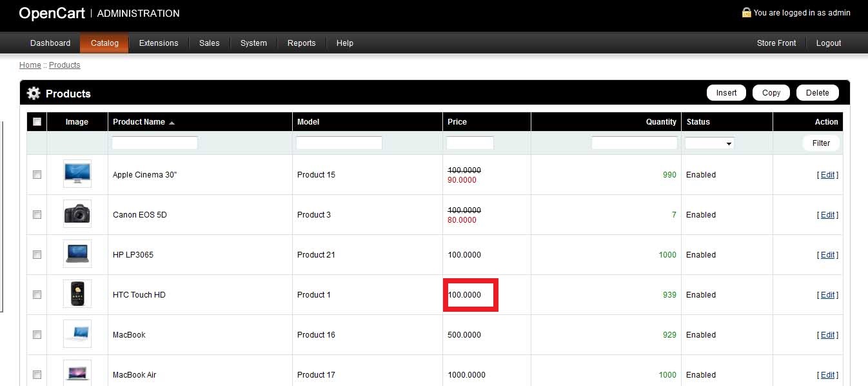This screenshot has width=868, height=386.
Task: Click the "Product 17" model cell
Action: [x=316, y=375]
